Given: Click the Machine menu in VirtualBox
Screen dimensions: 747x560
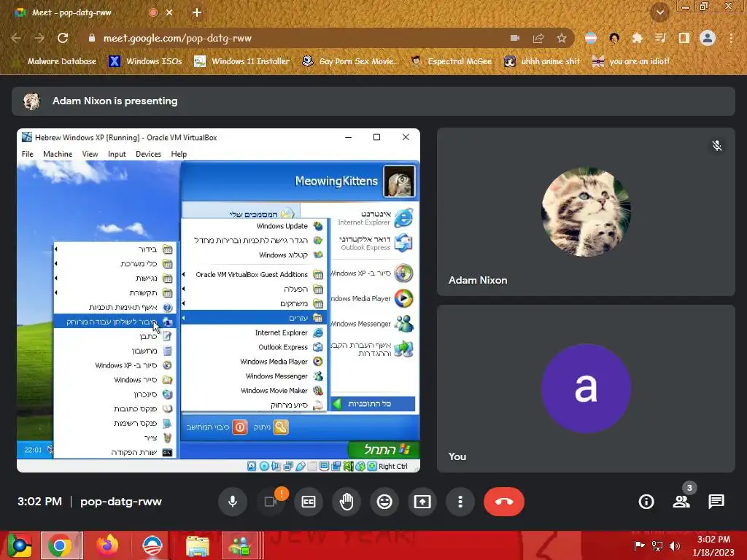Looking at the screenshot, I should coord(58,154).
